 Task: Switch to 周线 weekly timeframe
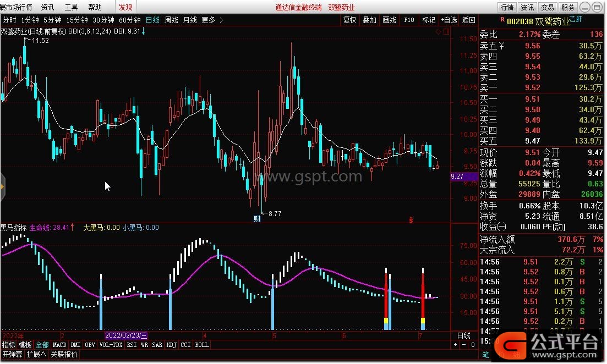tap(171, 20)
